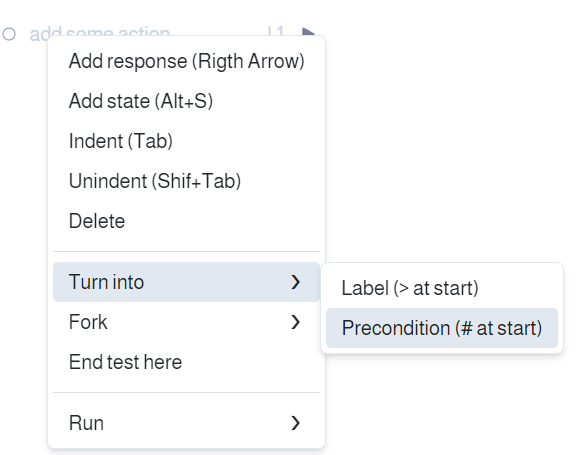
Task: Click the separator line above Run
Action: coord(186,393)
